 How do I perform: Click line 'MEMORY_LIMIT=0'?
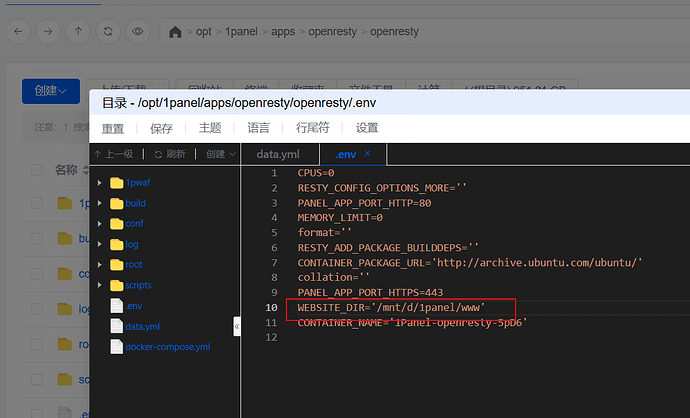(340, 218)
